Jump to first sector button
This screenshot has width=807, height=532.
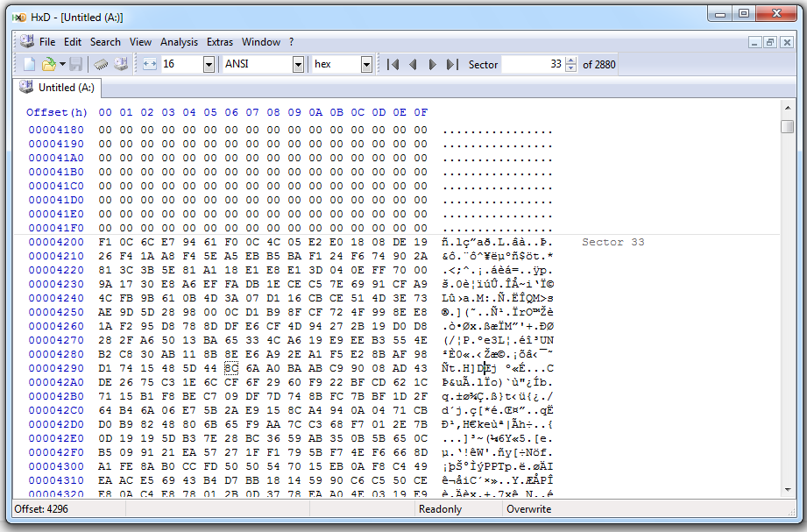tap(393, 64)
